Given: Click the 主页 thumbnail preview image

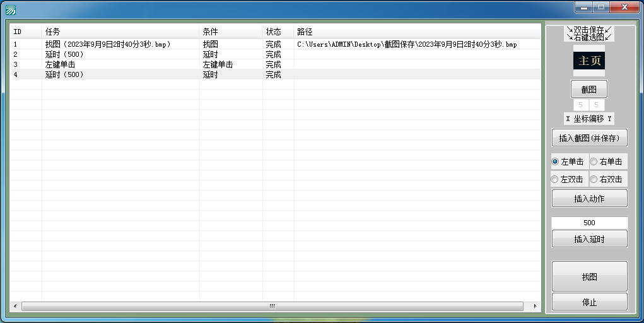Looking at the screenshot, I should pos(589,61).
